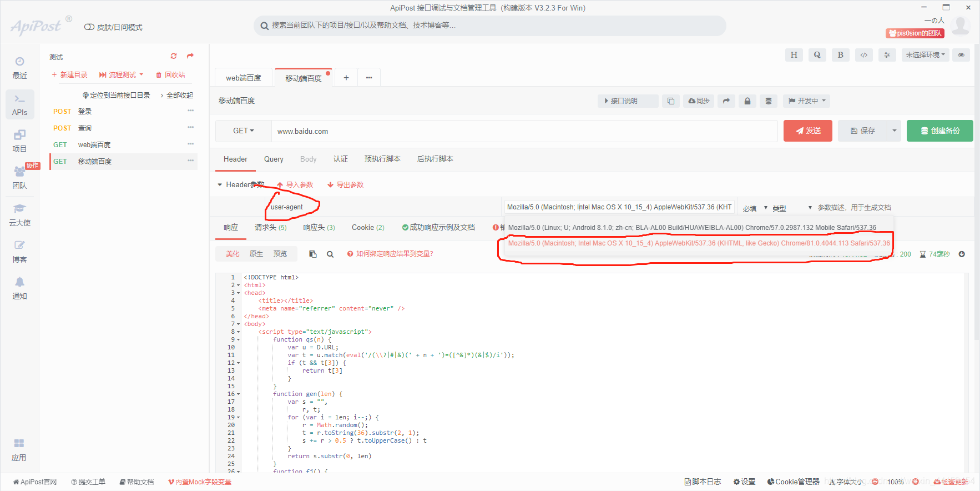Click 导入参数 import parameters
Screen dimensions: 980x491
coord(295,185)
